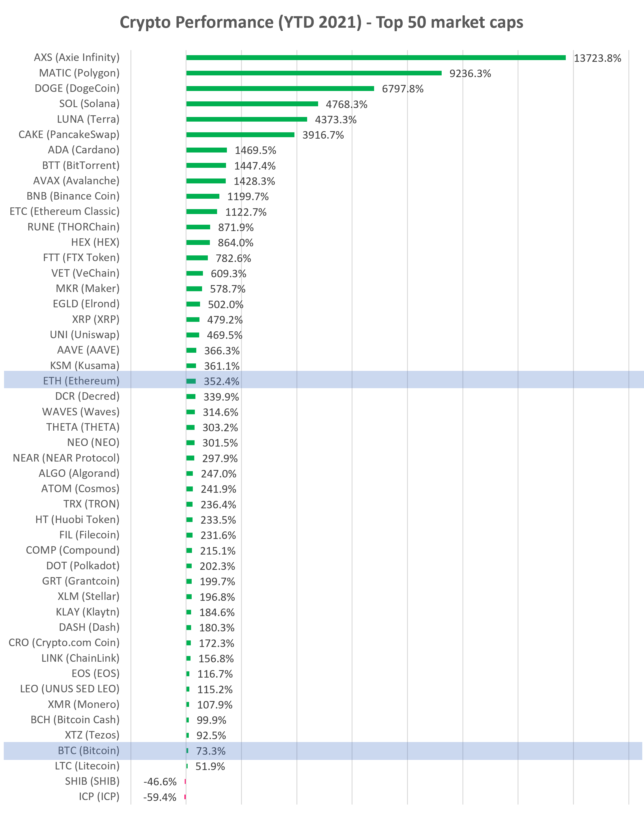Click the -59.4% value label
Image resolution: width=644 pixels, height=820 pixels.
(160, 797)
